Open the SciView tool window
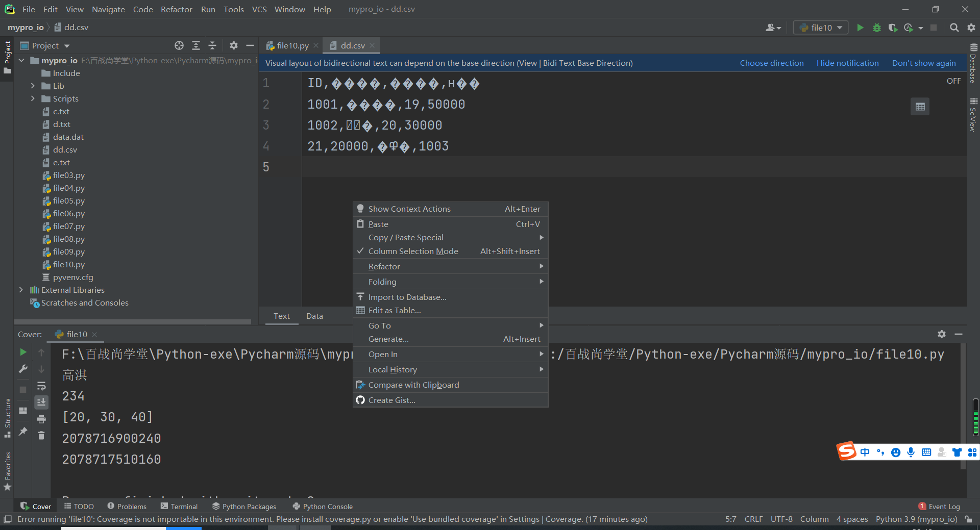This screenshot has width=980, height=530. pyautogui.click(x=973, y=115)
